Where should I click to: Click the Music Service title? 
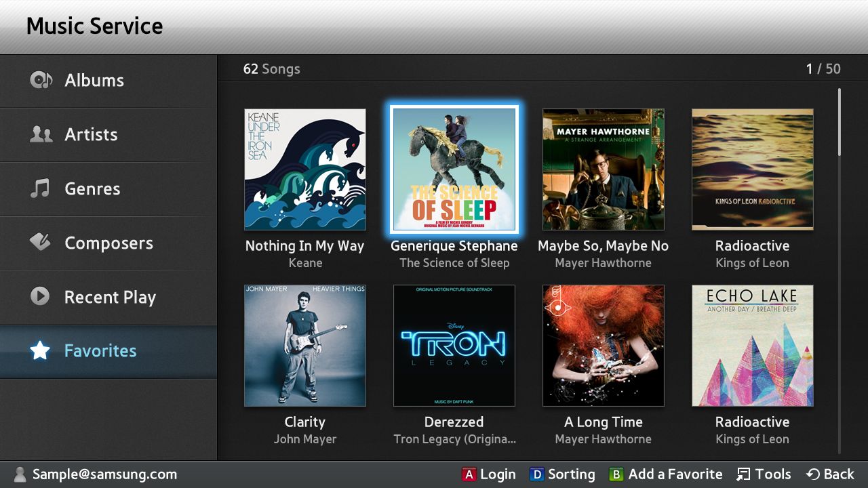click(x=94, y=26)
